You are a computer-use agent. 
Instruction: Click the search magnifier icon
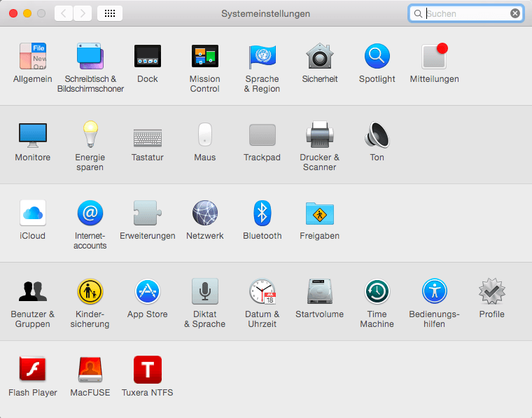(418, 13)
